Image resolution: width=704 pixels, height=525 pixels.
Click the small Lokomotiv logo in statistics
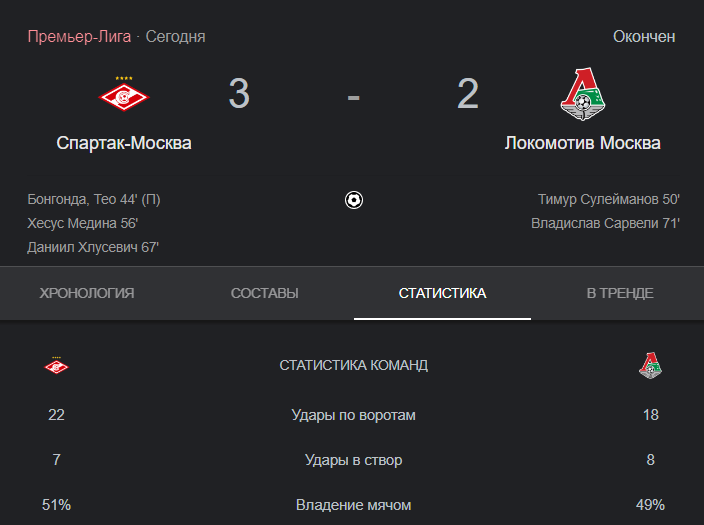click(x=651, y=366)
